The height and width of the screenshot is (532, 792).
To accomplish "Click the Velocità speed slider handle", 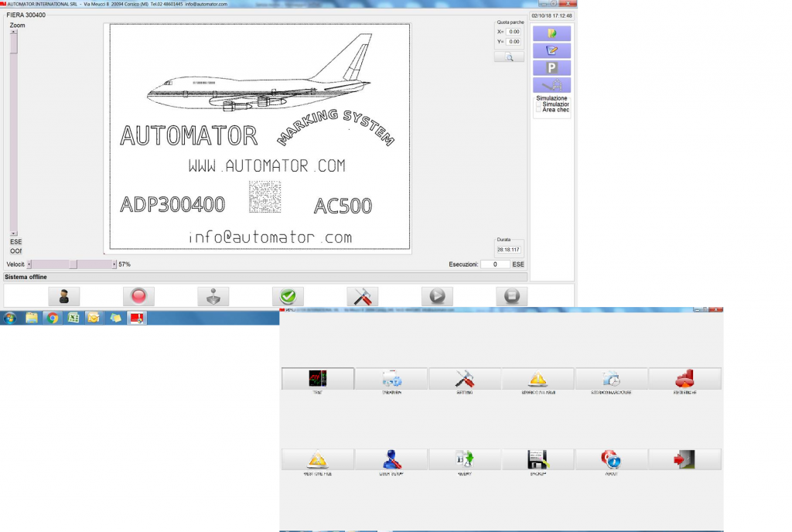I will coord(73,264).
